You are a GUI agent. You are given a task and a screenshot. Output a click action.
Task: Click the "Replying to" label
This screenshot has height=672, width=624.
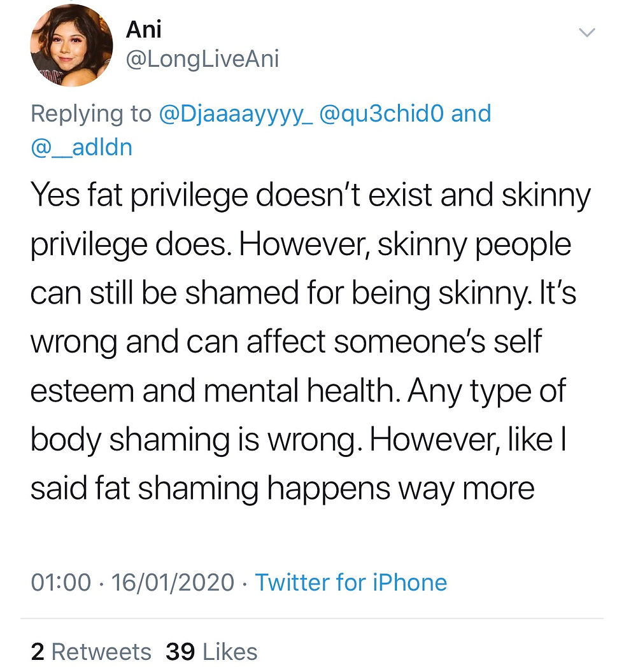pyautogui.click(x=91, y=114)
